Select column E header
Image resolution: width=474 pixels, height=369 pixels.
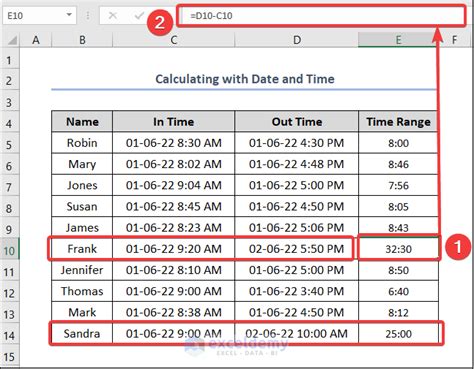398,40
